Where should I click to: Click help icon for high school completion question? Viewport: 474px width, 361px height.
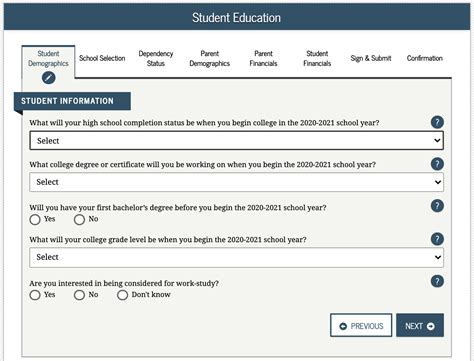(437, 122)
